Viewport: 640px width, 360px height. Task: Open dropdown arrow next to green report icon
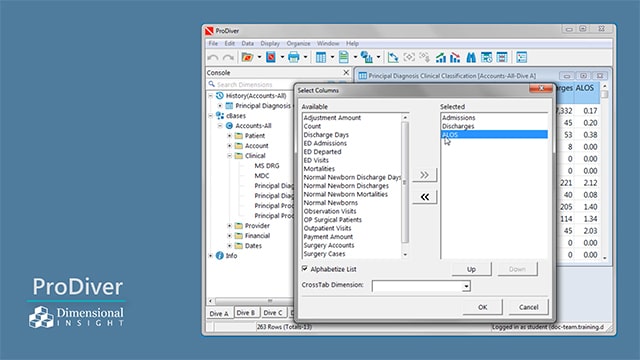(355, 58)
